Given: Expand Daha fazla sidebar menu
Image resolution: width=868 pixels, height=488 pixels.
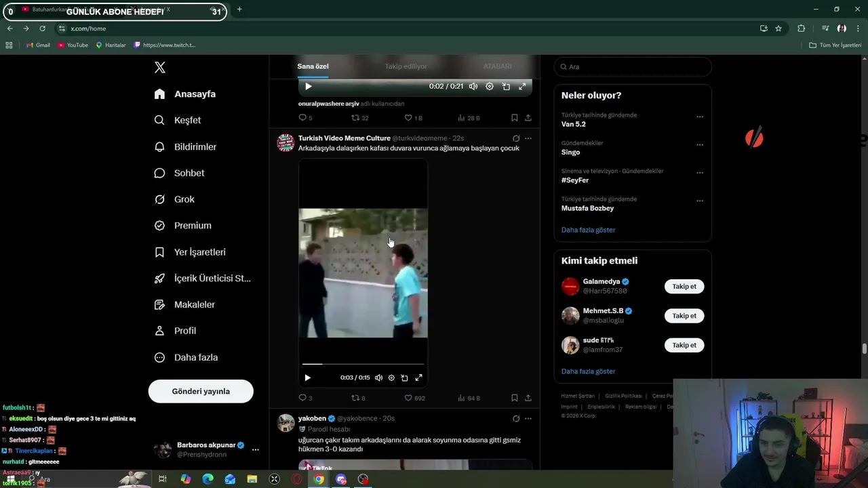Looking at the screenshot, I should click(186, 357).
